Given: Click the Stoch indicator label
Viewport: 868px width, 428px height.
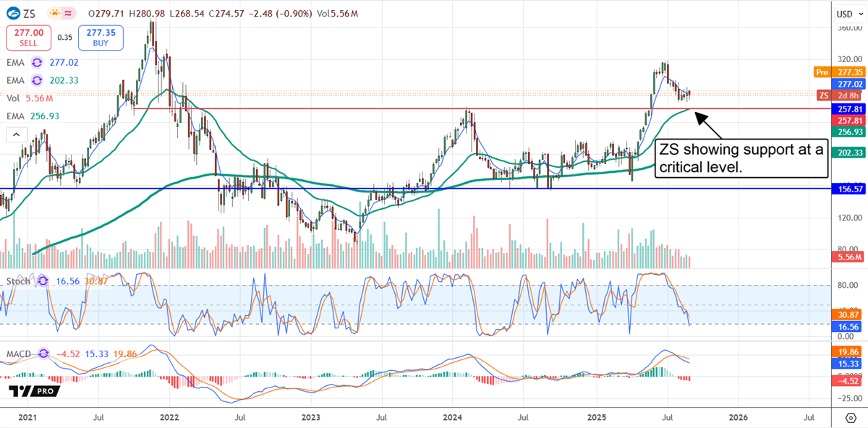Looking at the screenshot, I should (20, 281).
